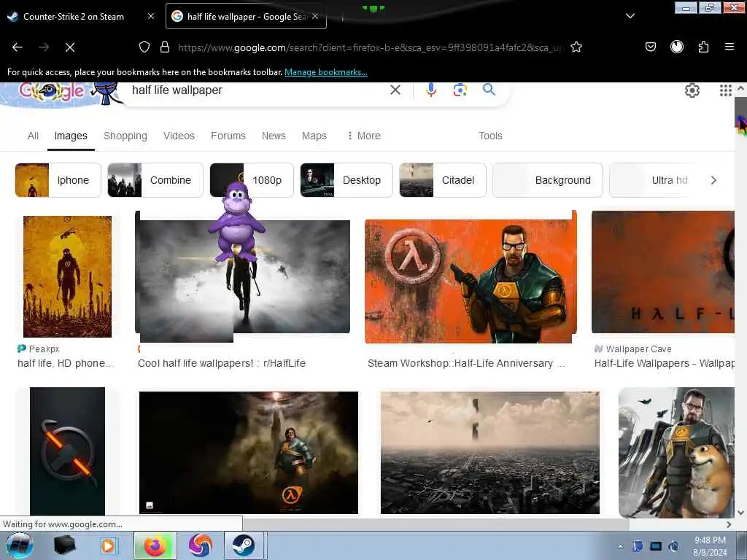Close the Counter-Strike 2 tab
747x560 pixels.
150,16
